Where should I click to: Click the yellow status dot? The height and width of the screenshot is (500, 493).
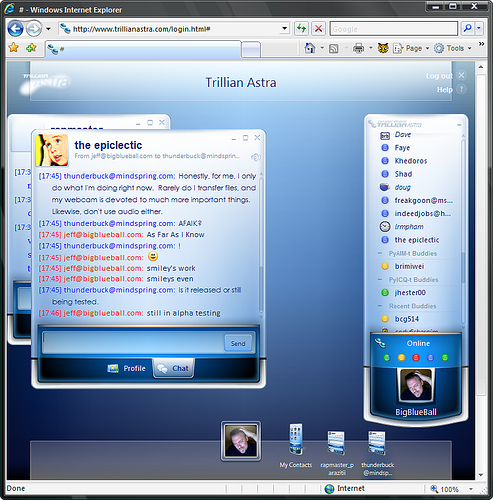point(401,358)
